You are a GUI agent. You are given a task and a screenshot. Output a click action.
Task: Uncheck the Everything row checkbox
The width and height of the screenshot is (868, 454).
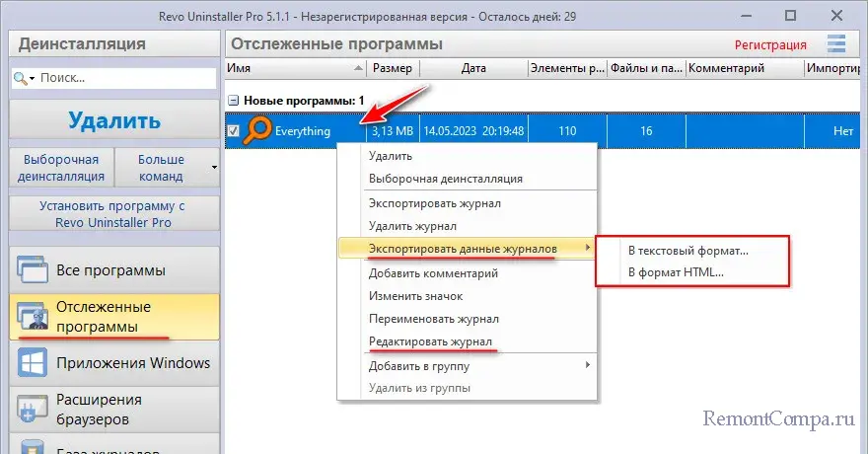point(234,131)
